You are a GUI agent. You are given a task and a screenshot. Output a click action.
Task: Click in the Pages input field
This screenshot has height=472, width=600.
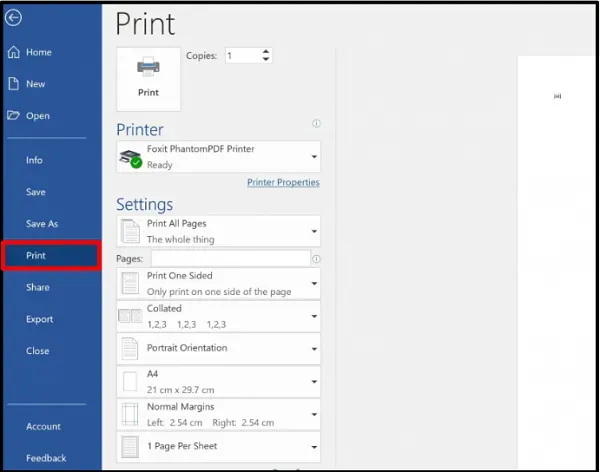tap(230, 258)
